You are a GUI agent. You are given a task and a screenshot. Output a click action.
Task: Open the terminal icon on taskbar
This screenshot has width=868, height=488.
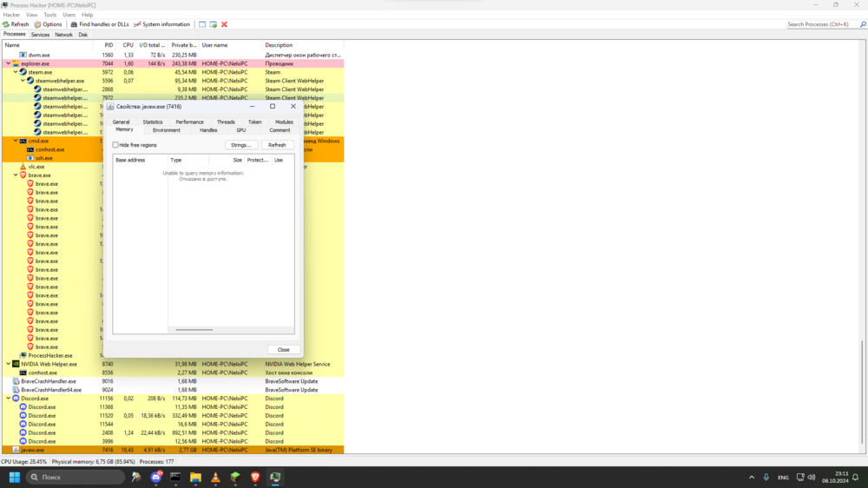coord(175,477)
